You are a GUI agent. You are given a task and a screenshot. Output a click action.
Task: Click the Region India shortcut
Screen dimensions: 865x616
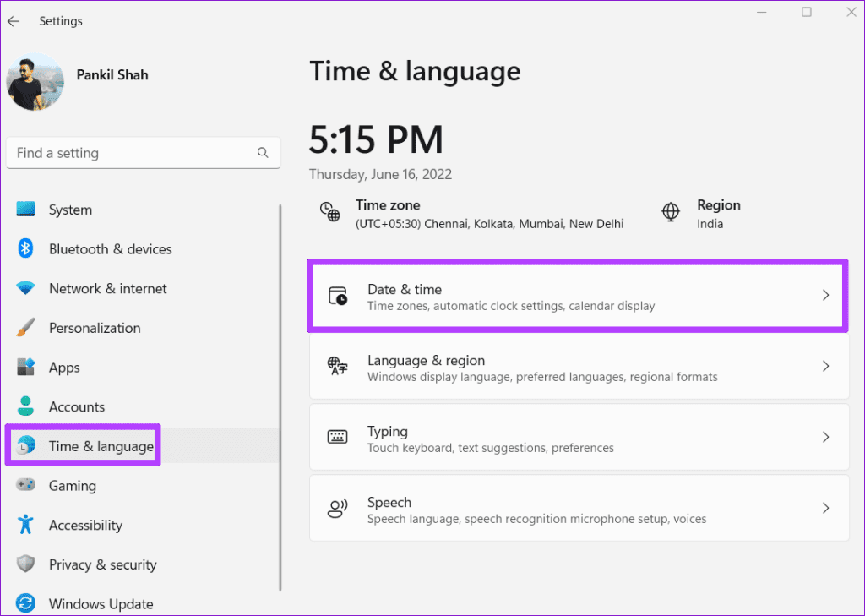tap(701, 214)
